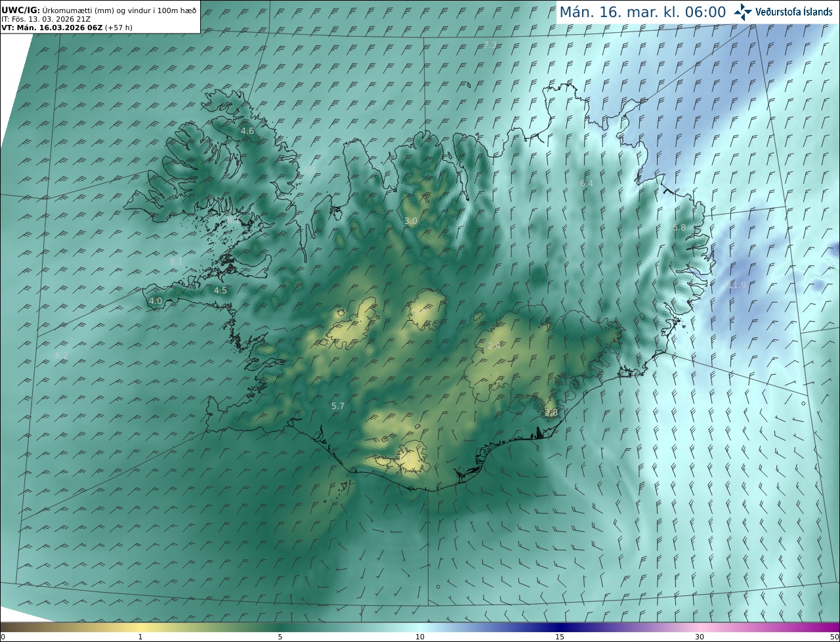Screen dimensions: 840x642
Task: Click the Veðurstofa Íslands name text
Action: [793, 12]
